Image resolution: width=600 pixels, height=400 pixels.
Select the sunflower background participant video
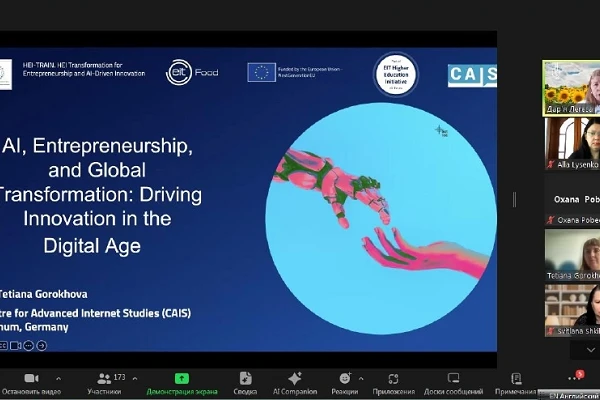tap(571, 88)
